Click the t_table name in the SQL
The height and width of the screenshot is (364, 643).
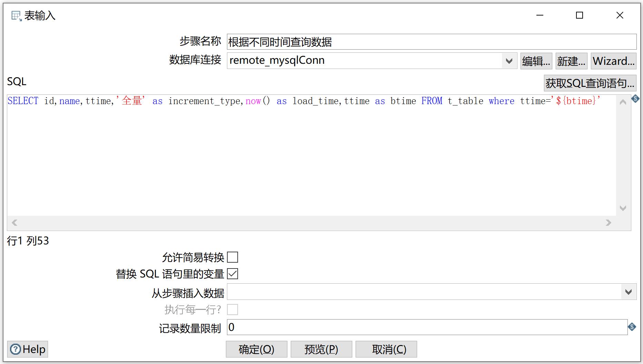click(x=465, y=101)
